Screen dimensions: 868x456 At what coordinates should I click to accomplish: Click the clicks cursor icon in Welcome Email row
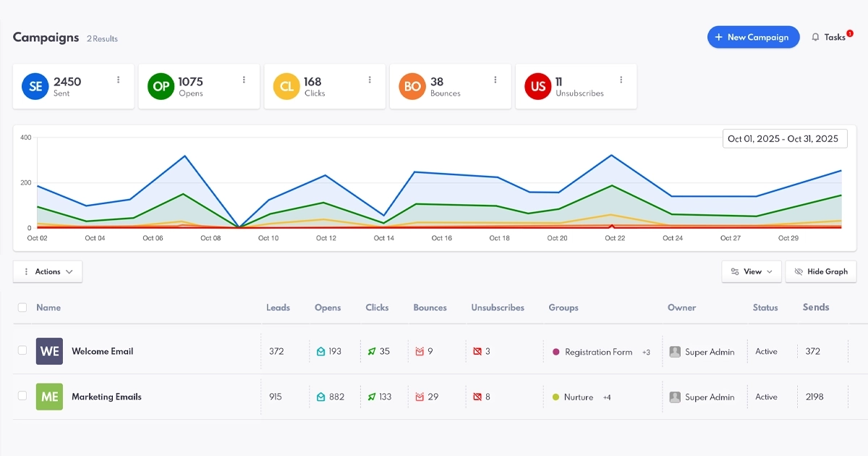click(372, 351)
